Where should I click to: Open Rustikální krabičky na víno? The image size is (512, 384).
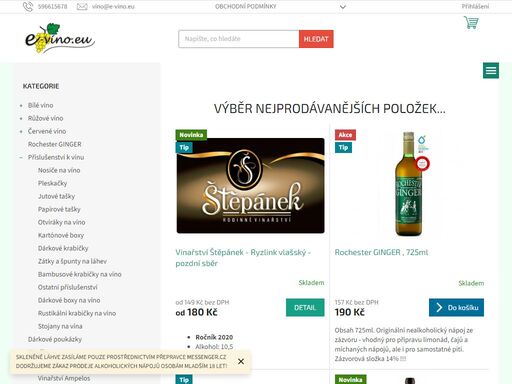(x=77, y=313)
